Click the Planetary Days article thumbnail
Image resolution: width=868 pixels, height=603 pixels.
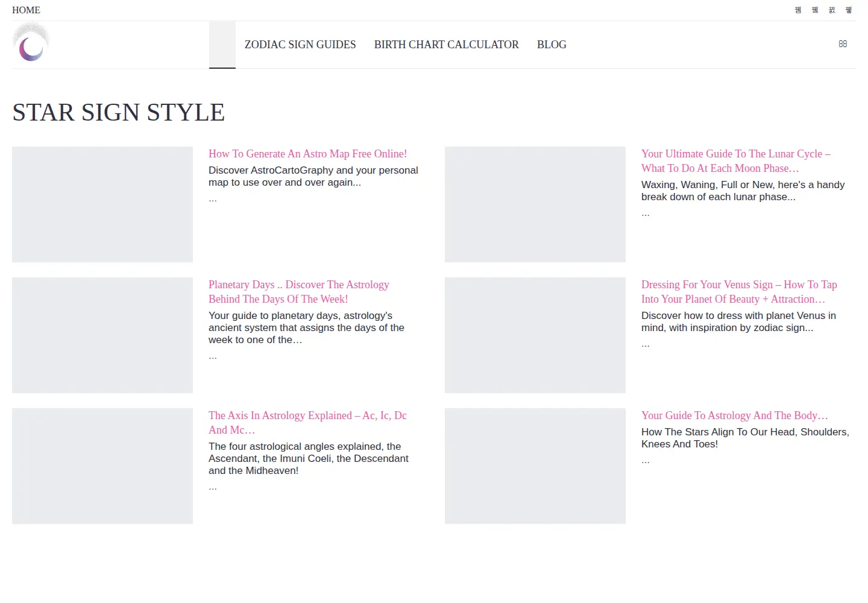pos(102,335)
